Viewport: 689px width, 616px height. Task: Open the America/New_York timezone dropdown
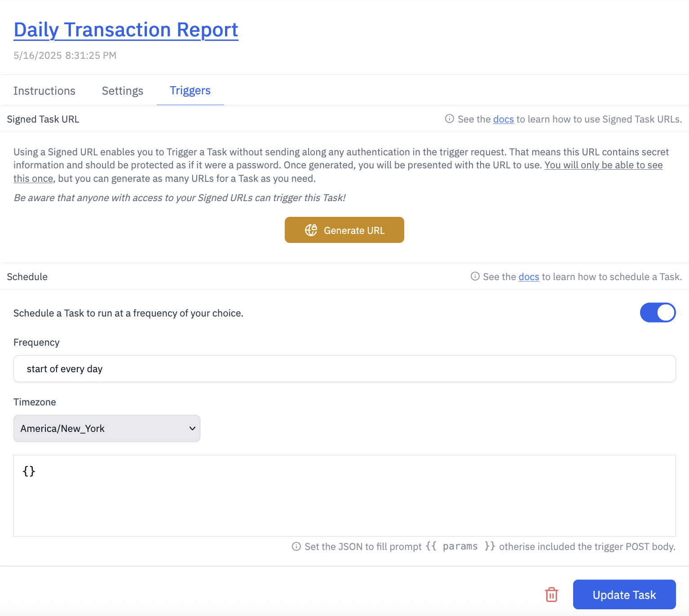pos(106,428)
